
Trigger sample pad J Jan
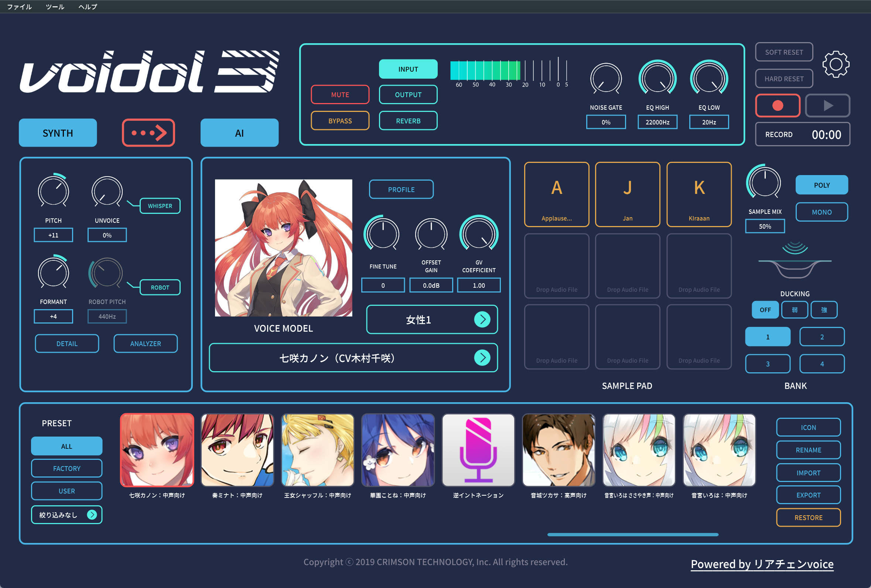click(627, 195)
